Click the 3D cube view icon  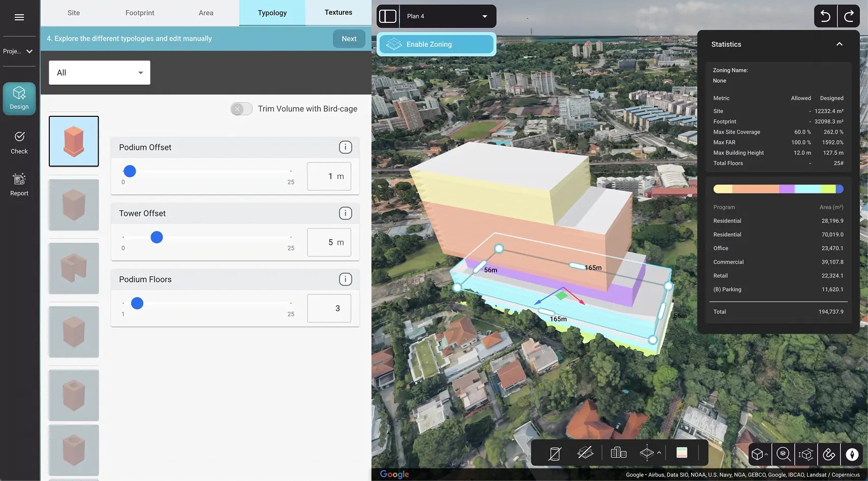758,454
